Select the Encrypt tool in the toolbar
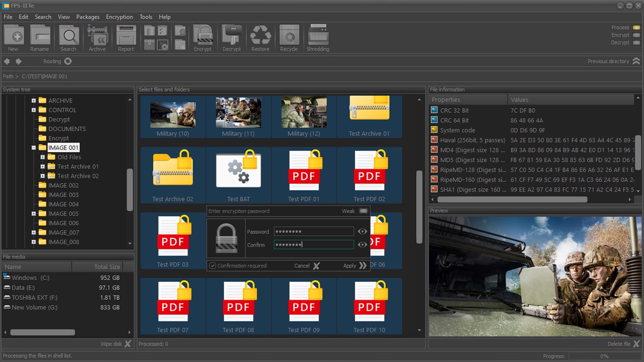The height and width of the screenshot is (362, 644). [x=203, y=37]
